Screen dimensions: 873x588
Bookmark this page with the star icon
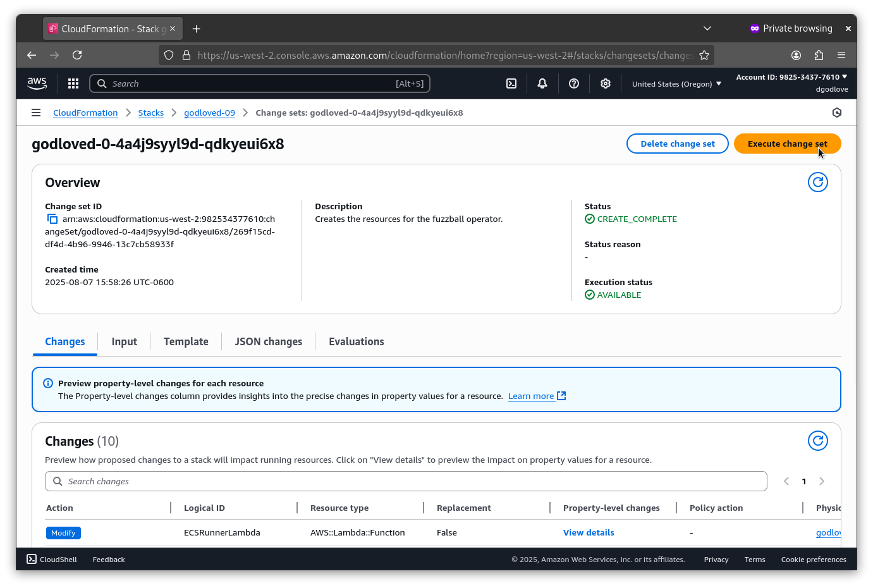pos(704,55)
